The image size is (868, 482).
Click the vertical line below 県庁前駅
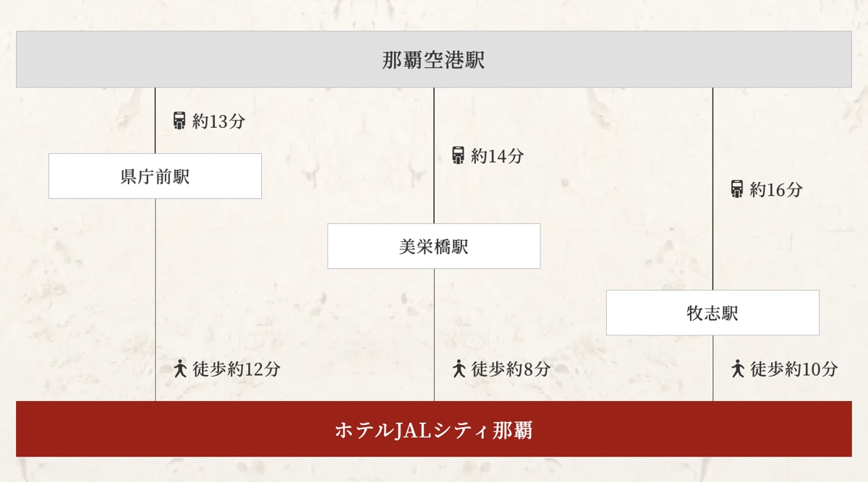click(x=156, y=300)
